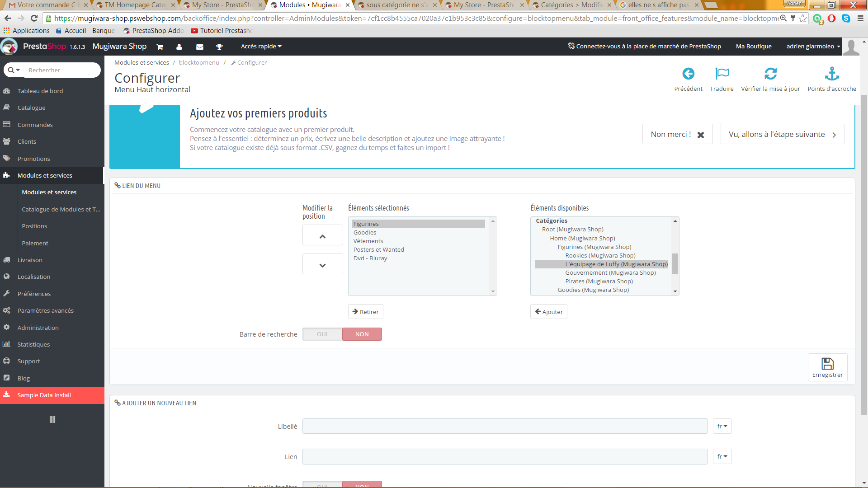Select Goodies in Éléments sélectionnés

[x=419, y=233]
